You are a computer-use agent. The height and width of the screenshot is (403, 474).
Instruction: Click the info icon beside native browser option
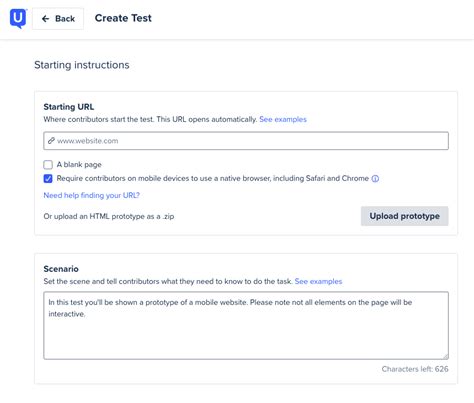point(375,179)
